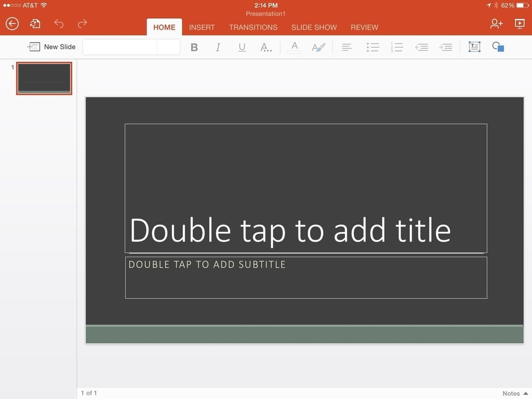Redo the last action

click(82, 24)
